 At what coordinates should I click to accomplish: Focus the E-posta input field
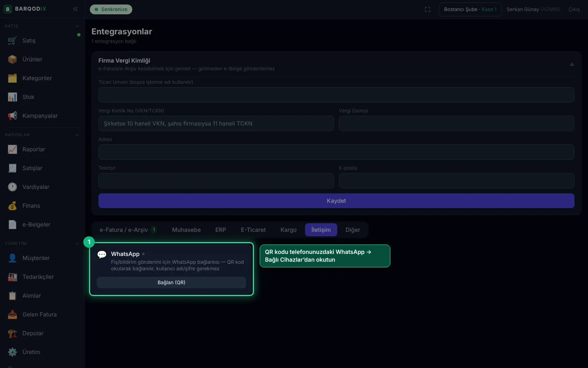(x=457, y=181)
